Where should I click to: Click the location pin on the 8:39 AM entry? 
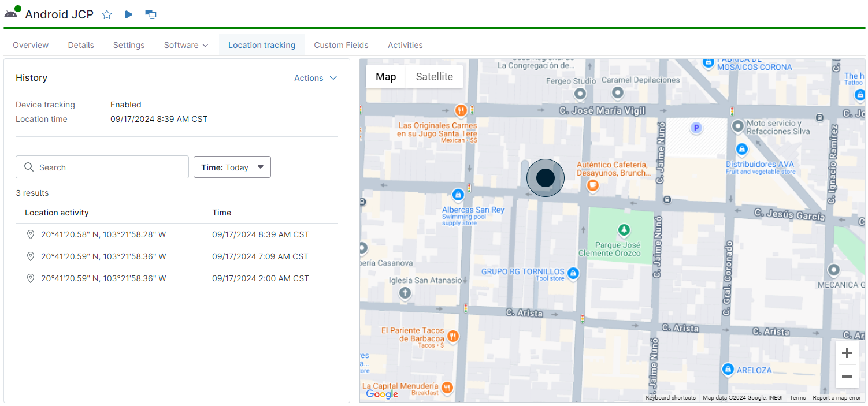(x=30, y=234)
